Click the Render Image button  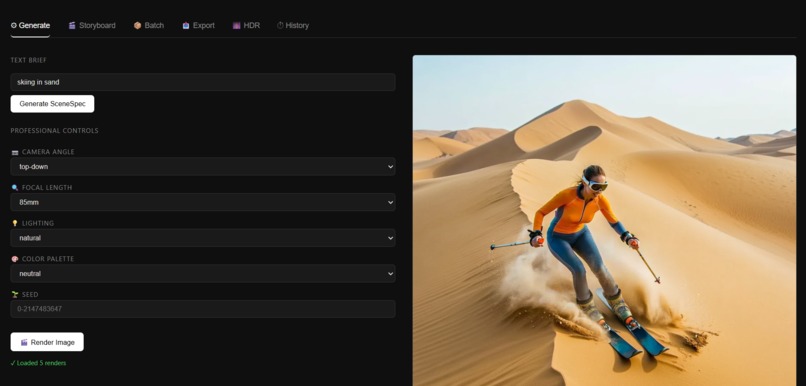click(47, 342)
